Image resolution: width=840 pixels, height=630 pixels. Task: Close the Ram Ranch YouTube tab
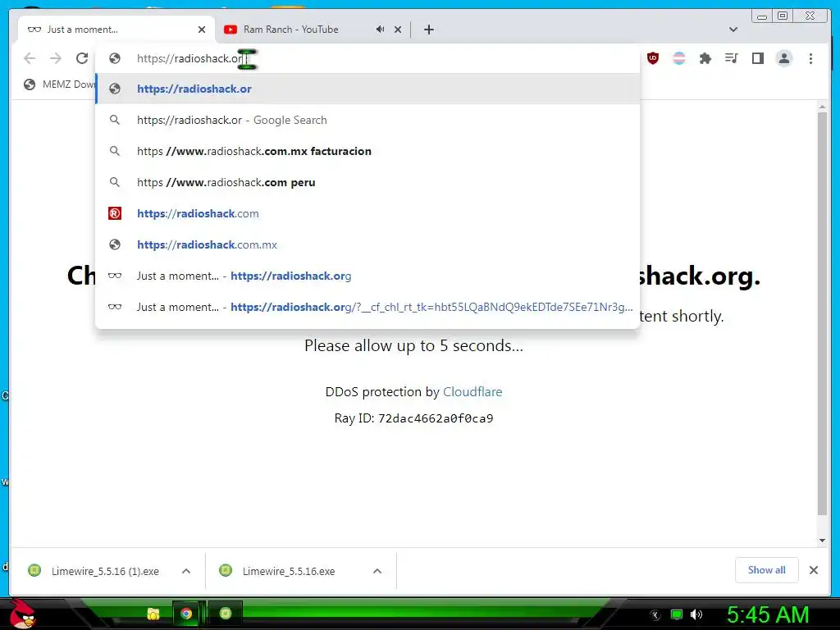[x=398, y=30]
